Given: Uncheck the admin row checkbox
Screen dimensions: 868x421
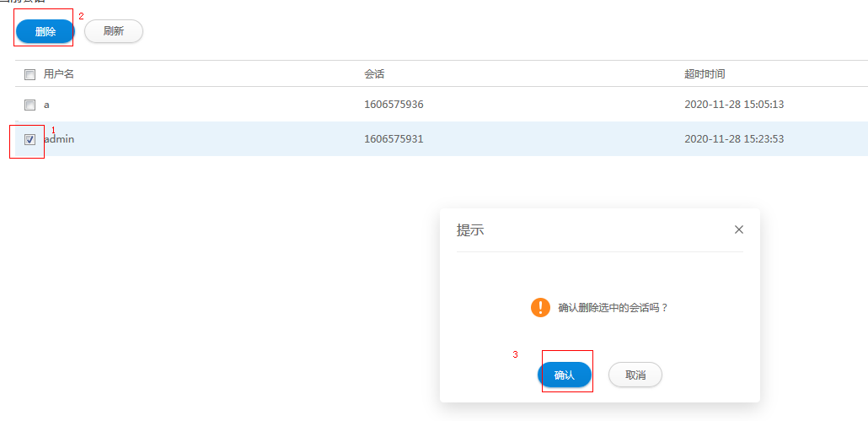Looking at the screenshot, I should coord(29,139).
